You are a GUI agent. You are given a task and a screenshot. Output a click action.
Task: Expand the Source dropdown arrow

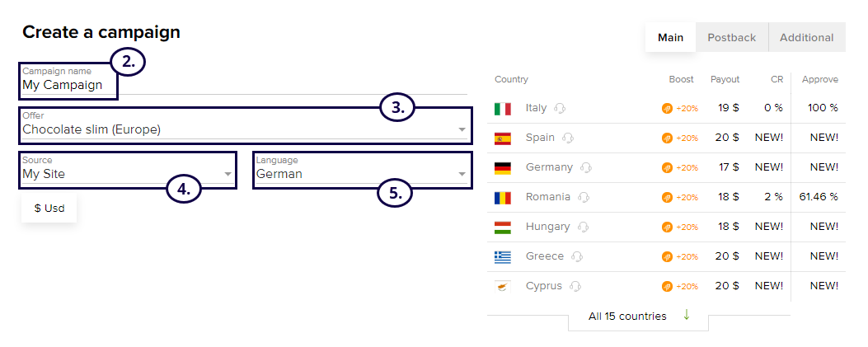(228, 174)
